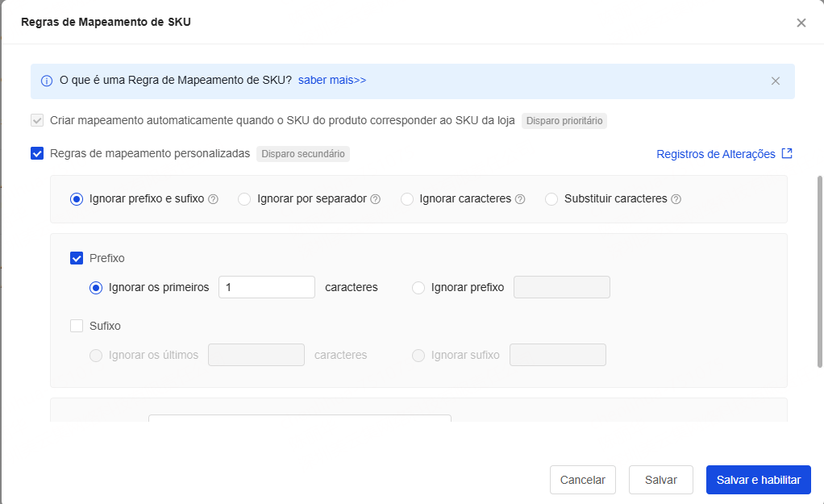Show help for Ignorar prefixo e sufixo
This screenshot has height=504, width=824.
[213, 199]
